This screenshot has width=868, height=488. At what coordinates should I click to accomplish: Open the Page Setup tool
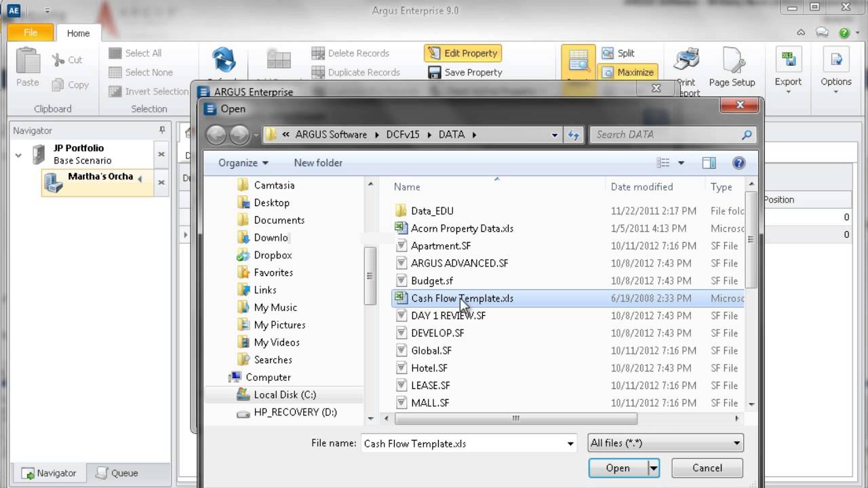click(x=732, y=68)
